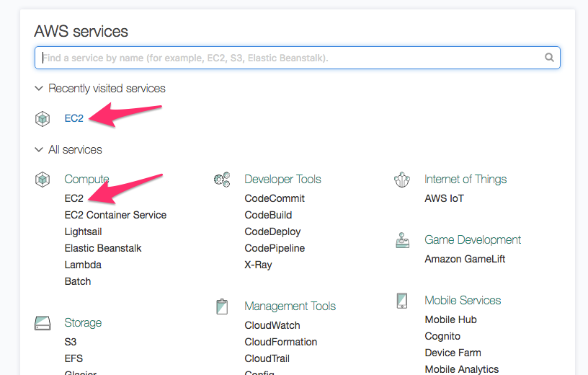Click the search magnifier icon

(x=549, y=58)
